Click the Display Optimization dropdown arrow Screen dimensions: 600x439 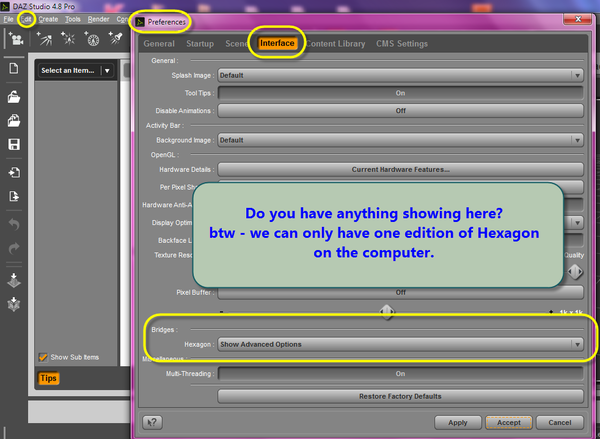pos(577,223)
